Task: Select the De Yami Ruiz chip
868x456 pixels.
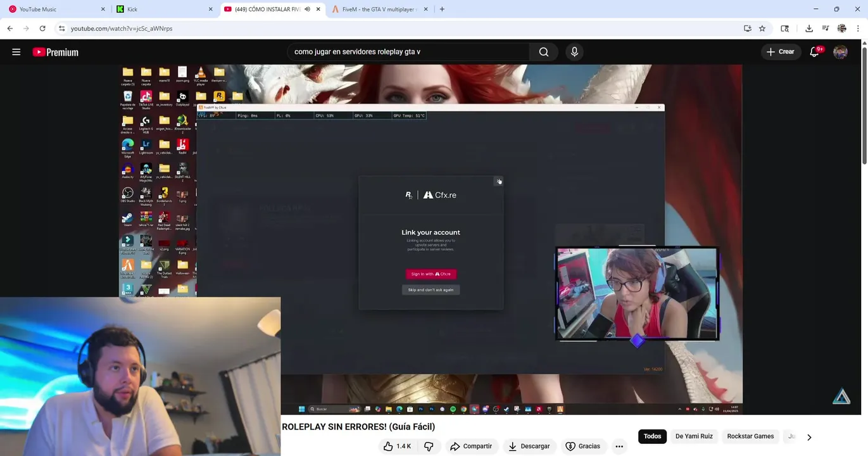Action: [694, 436]
